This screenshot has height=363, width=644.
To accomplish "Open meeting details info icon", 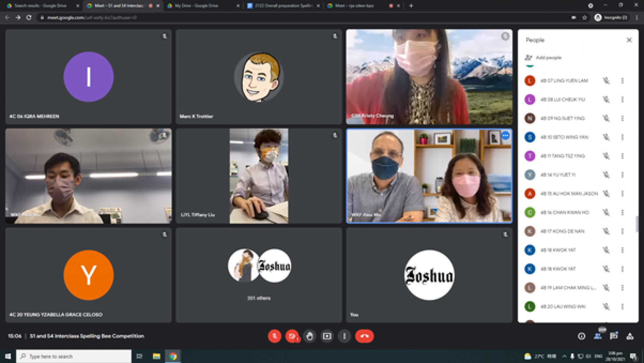I will click(582, 336).
